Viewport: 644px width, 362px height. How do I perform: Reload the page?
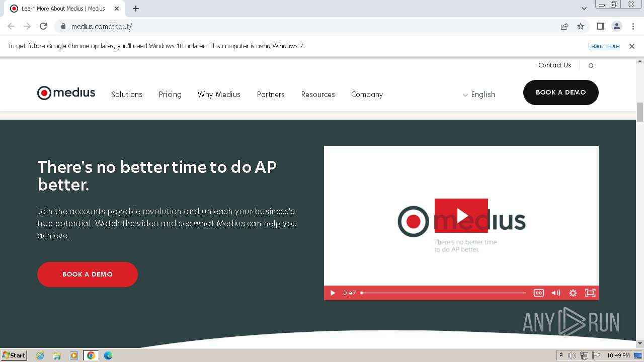point(43,26)
